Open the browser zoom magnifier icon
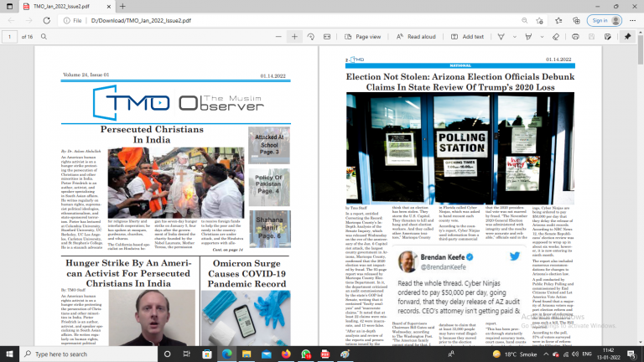 click(524, 20)
